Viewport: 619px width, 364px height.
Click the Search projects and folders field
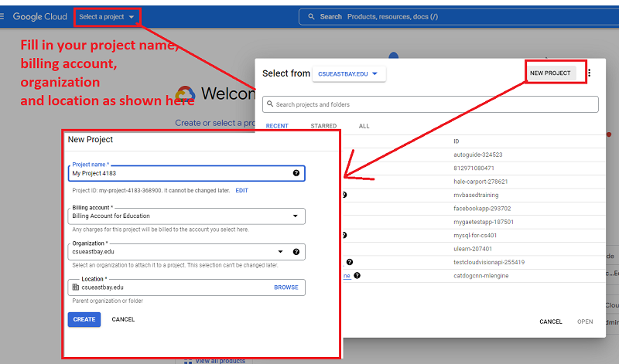430,104
